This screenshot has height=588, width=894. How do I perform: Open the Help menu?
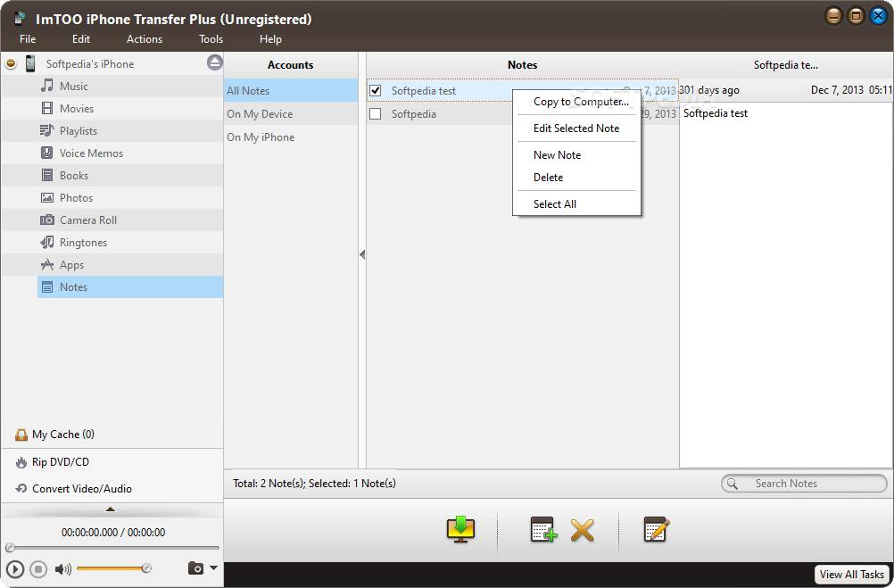click(x=270, y=38)
